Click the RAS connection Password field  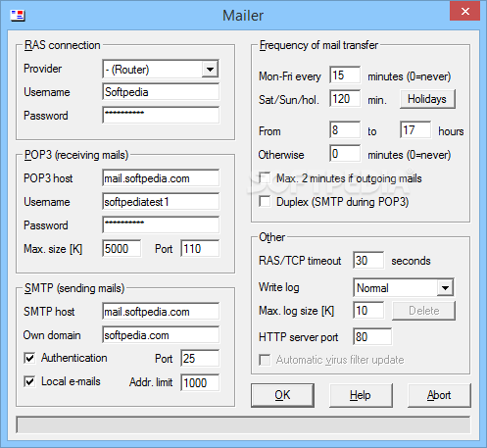[161, 115]
